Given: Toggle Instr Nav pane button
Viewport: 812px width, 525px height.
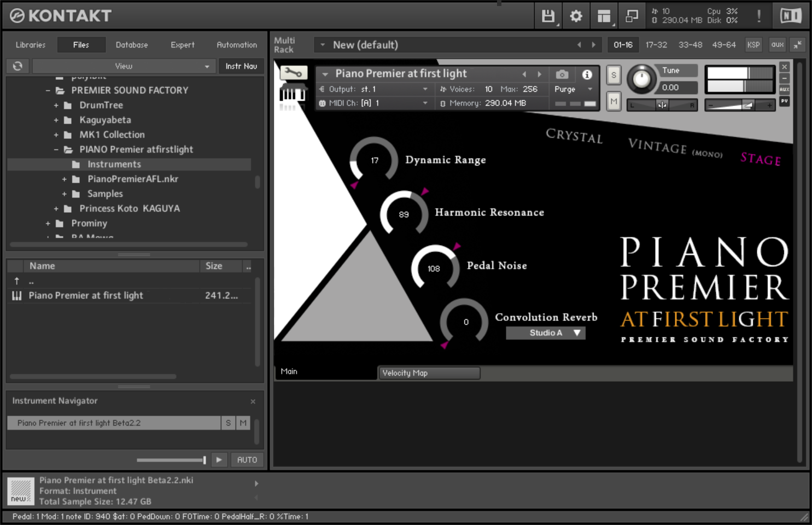Looking at the screenshot, I should pyautogui.click(x=241, y=66).
